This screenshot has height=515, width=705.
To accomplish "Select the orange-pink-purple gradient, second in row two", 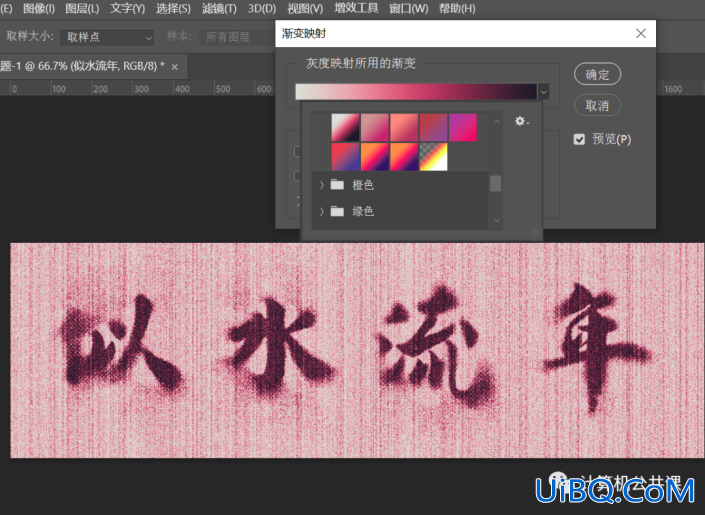I will (x=375, y=157).
